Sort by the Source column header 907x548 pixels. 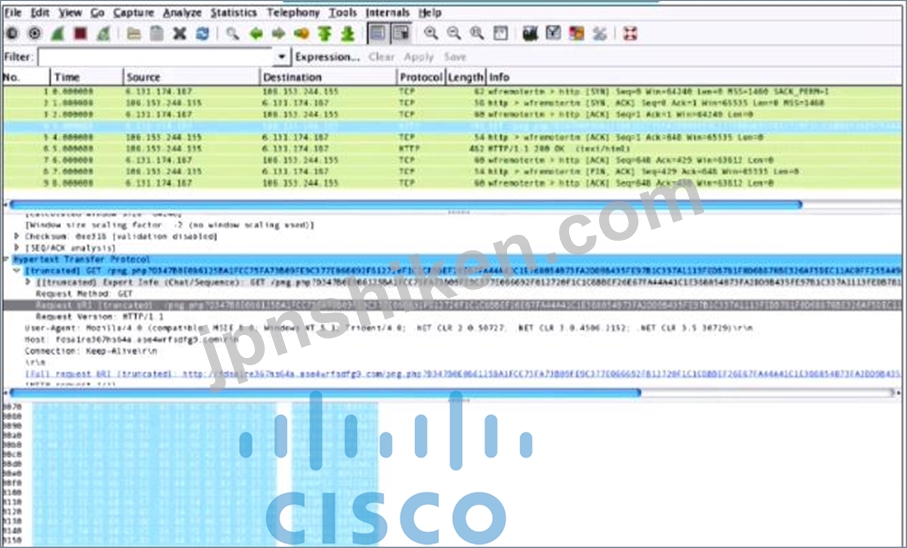point(191,77)
